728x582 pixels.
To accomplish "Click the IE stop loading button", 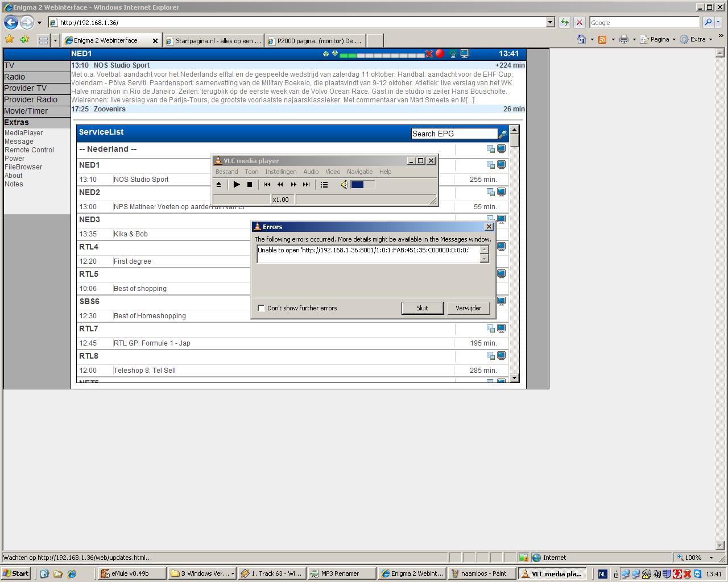I will coord(579,23).
